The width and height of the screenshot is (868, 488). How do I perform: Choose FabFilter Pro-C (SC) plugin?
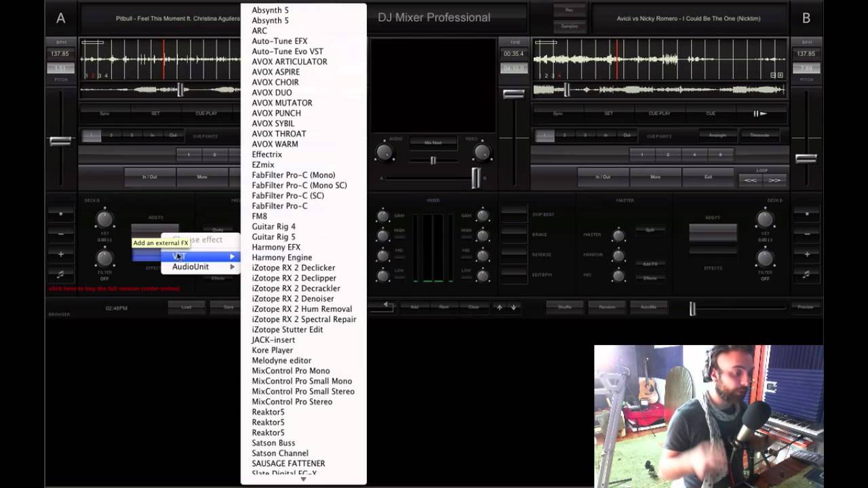[288, 195]
